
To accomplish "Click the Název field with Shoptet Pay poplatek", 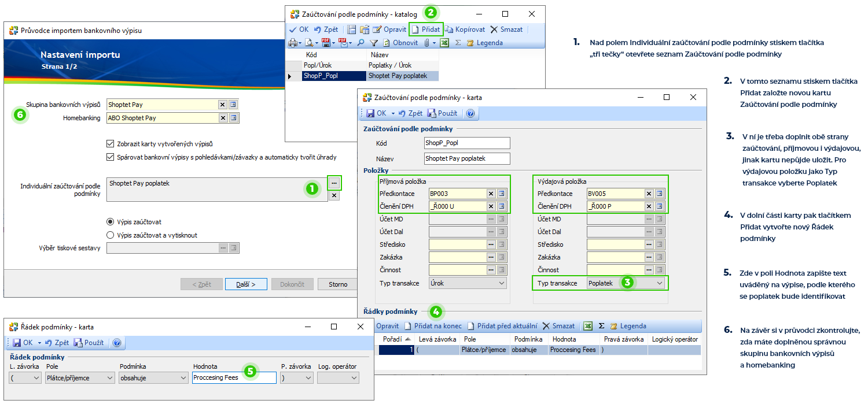I will (x=467, y=158).
